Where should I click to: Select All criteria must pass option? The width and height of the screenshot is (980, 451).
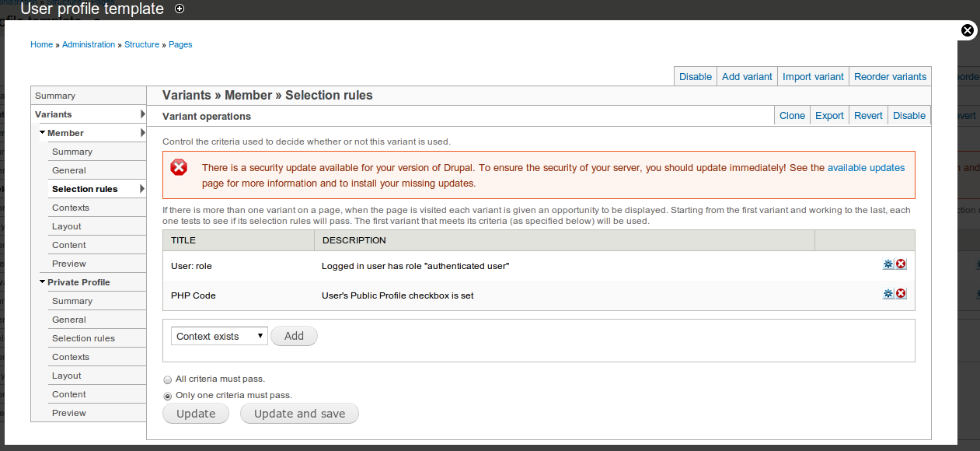coord(168,379)
